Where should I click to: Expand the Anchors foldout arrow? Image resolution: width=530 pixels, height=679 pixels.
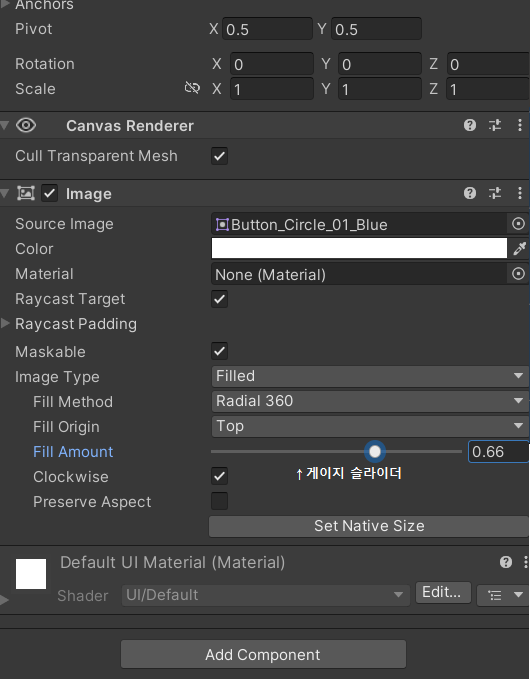point(5,5)
